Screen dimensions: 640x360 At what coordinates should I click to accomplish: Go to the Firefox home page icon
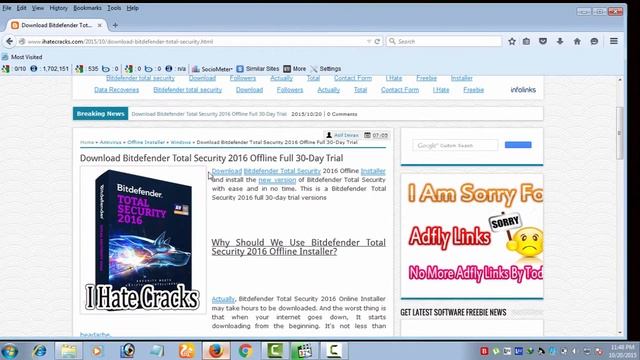tap(577, 41)
